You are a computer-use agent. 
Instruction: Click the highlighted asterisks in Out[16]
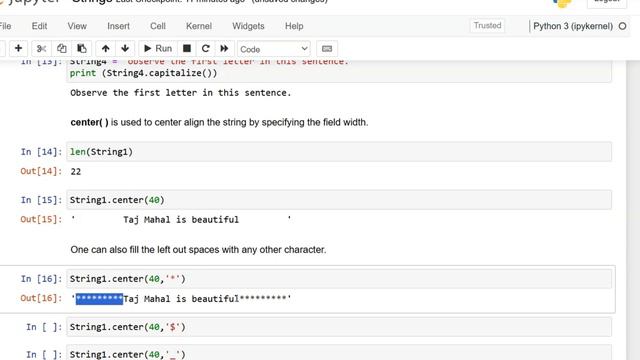click(x=99, y=299)
